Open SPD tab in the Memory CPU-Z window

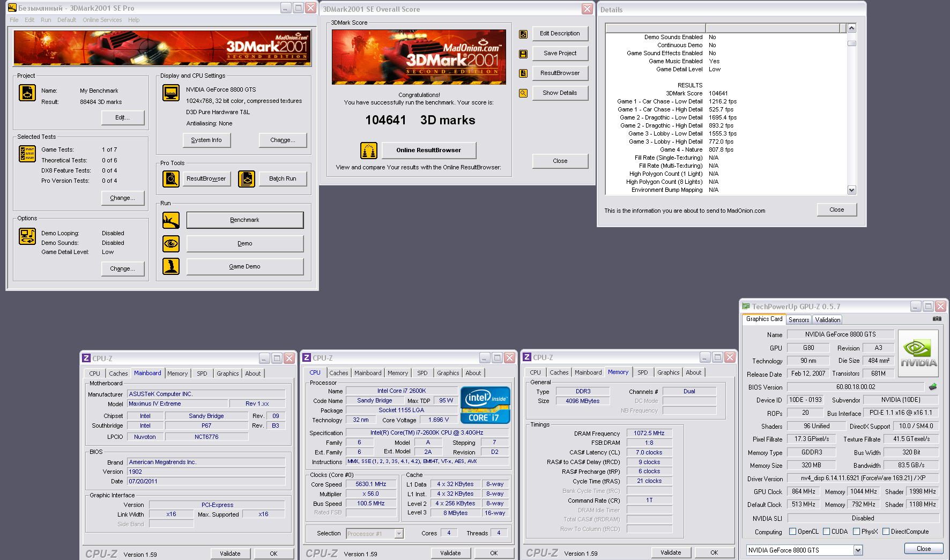pyautogui.click(x=643, y=372)
